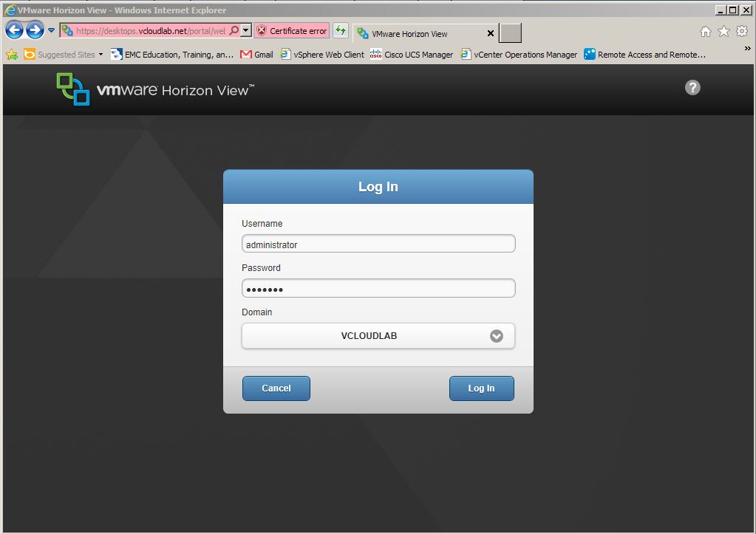
Task: Open the Tools gear icon
Action: (742, 32)
